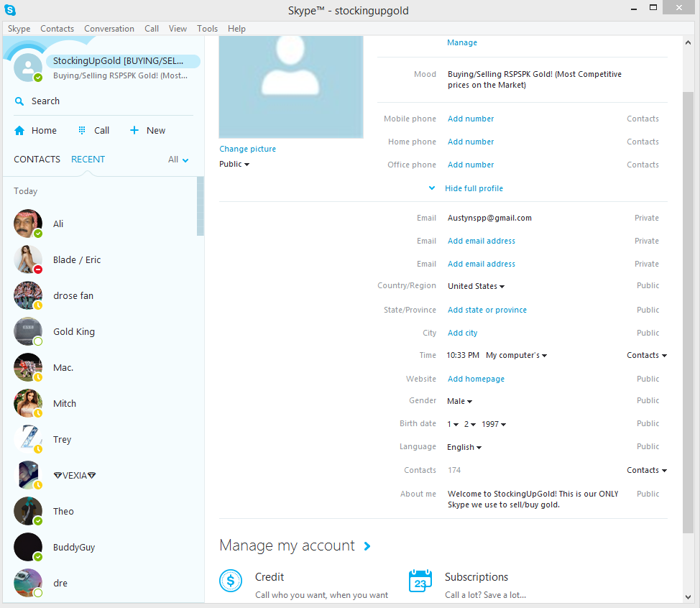Viewport: 700px width, 608px height.
Task: Open Blade / Eric's contact avatar
Action: click(28, 259)
